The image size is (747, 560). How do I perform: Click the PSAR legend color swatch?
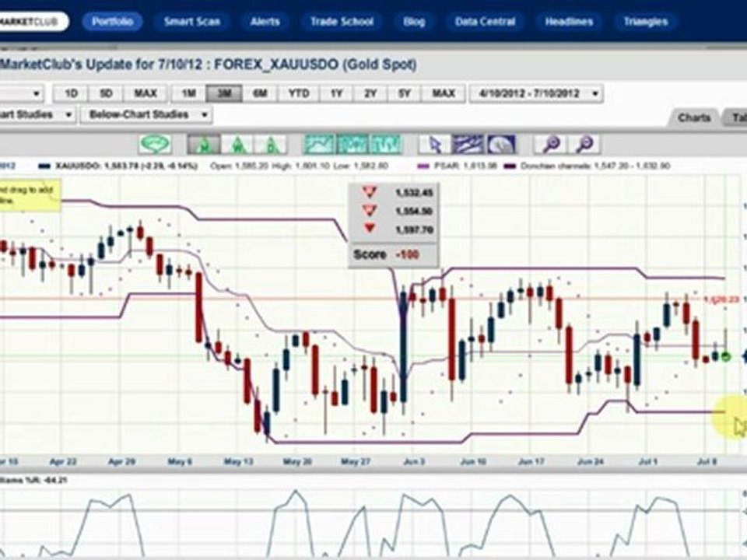click(423, 166)
